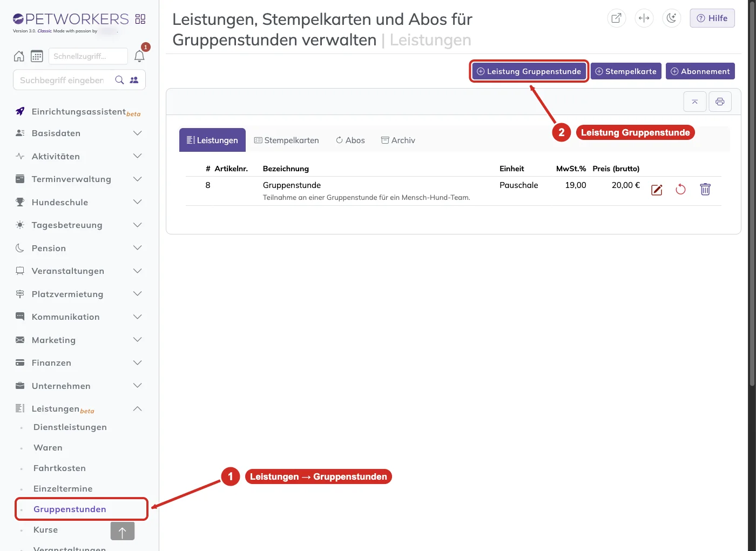Expand the Finanzen menu
The image size is (756, 551).
coord(79,363)
